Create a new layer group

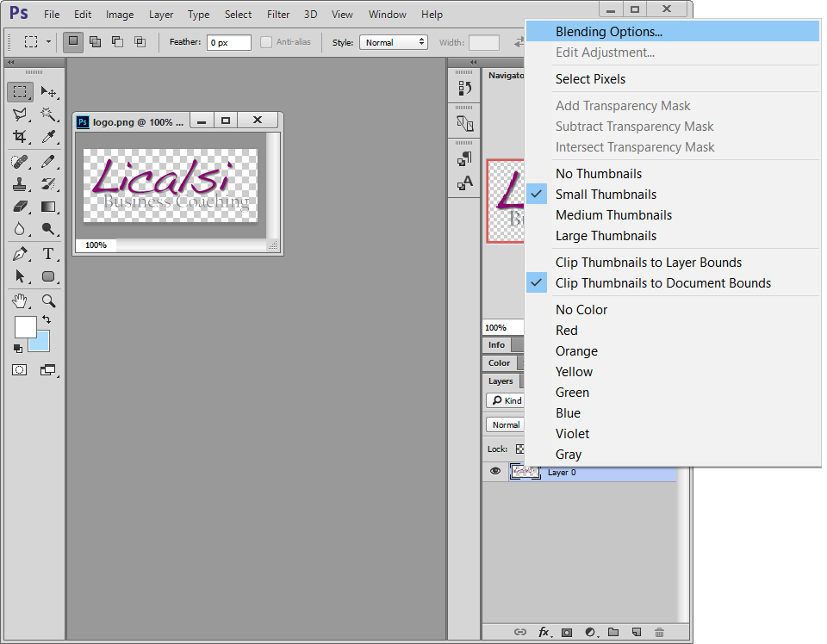(613, 632)
